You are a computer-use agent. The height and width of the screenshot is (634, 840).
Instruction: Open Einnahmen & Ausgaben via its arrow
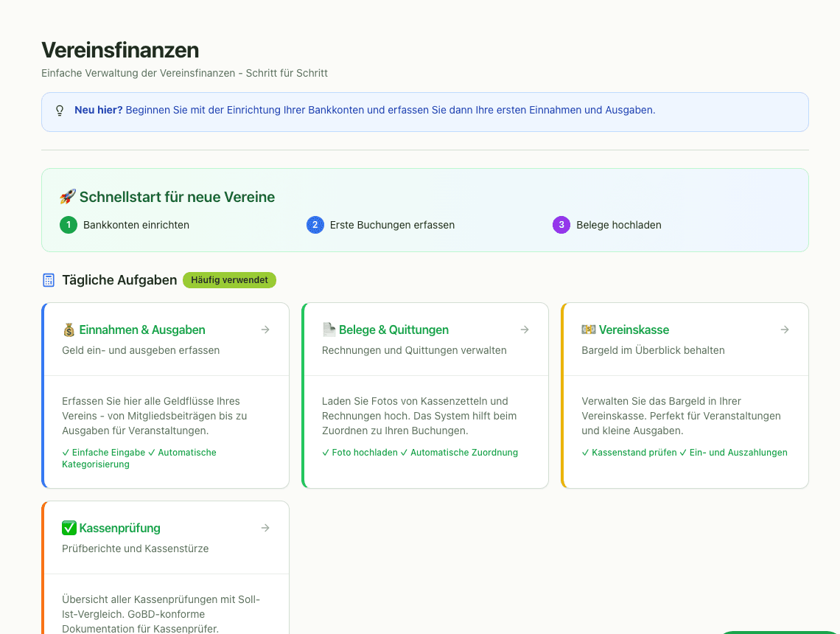(x=265, y=330)
